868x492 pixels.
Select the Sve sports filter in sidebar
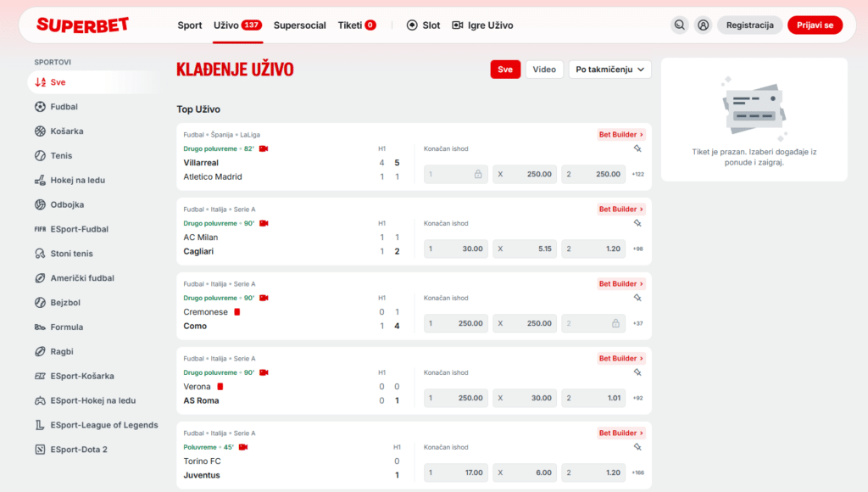(x=94, y=82)
